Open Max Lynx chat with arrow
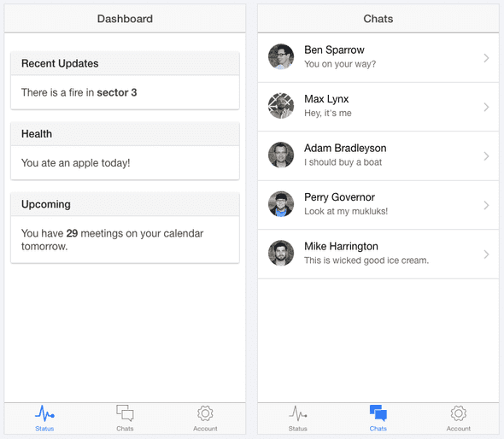 pos(486,107)
